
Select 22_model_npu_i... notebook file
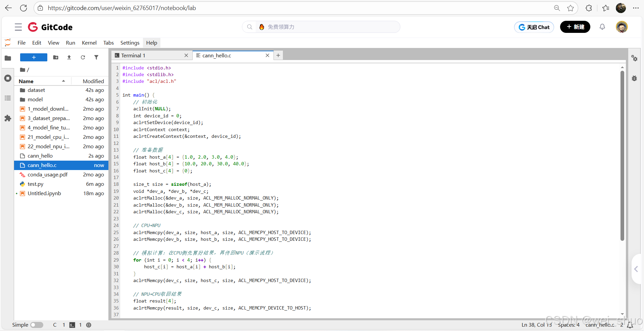[61, 147]
